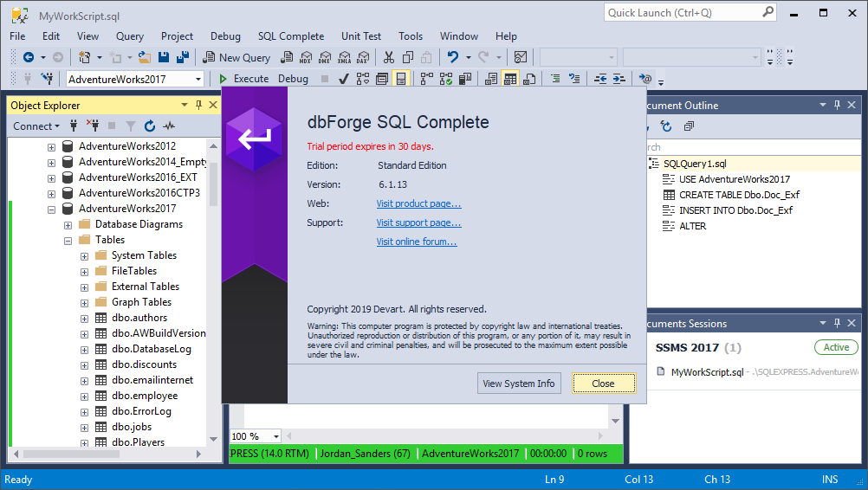This screenshot has height=490, width=868.
Task: Click the Query Options icon
Action: pyautogui.click(x=381, y=79)
